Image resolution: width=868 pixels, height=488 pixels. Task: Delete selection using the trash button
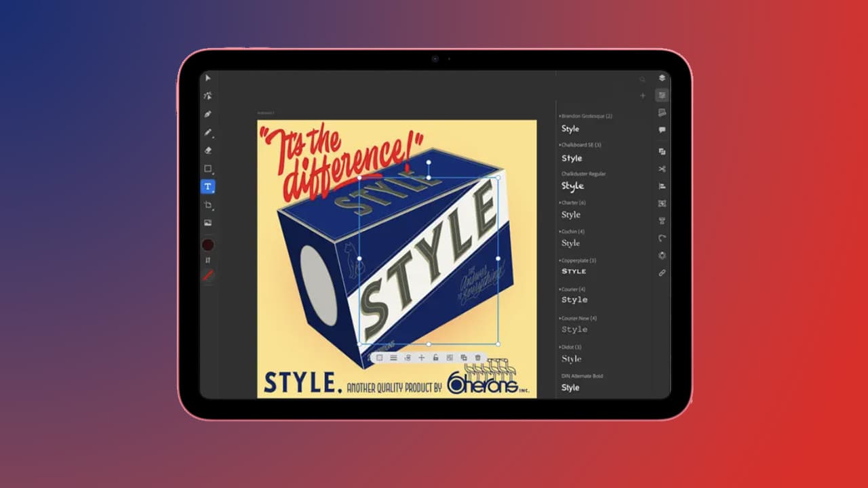tap(479, 357)
